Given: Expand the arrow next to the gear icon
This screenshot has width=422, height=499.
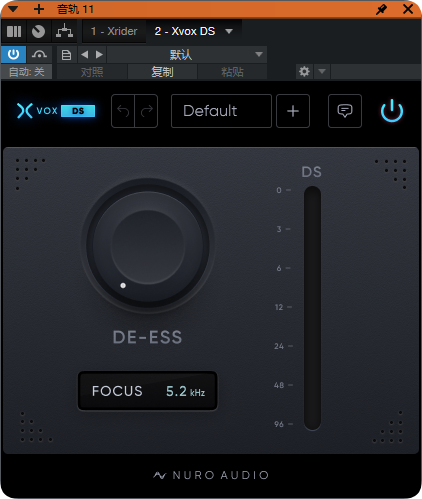Looking at the screenshot, I should coord(322,71).
